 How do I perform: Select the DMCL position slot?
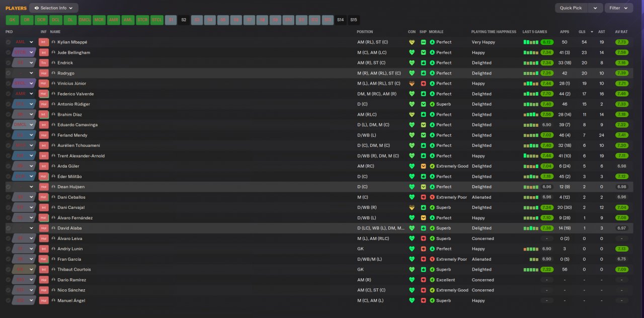tap(85, 20)
